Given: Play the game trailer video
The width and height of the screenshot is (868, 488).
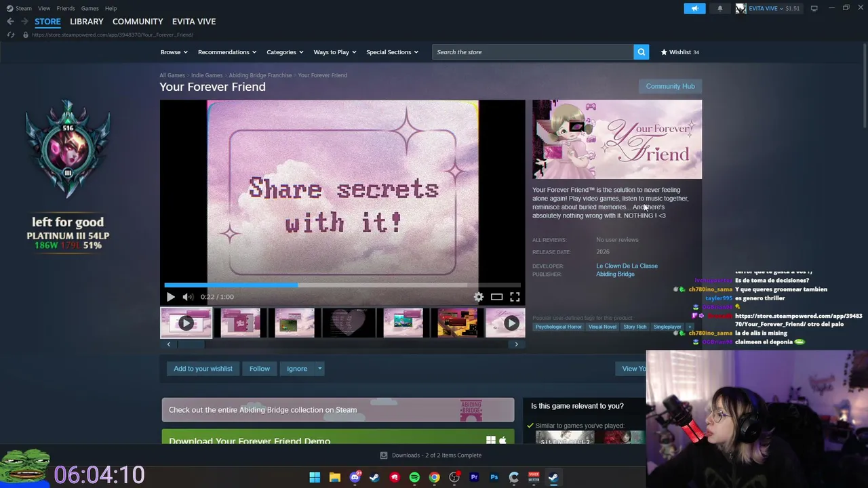Looking at the screenshot, I should click(x=171, y=297).
